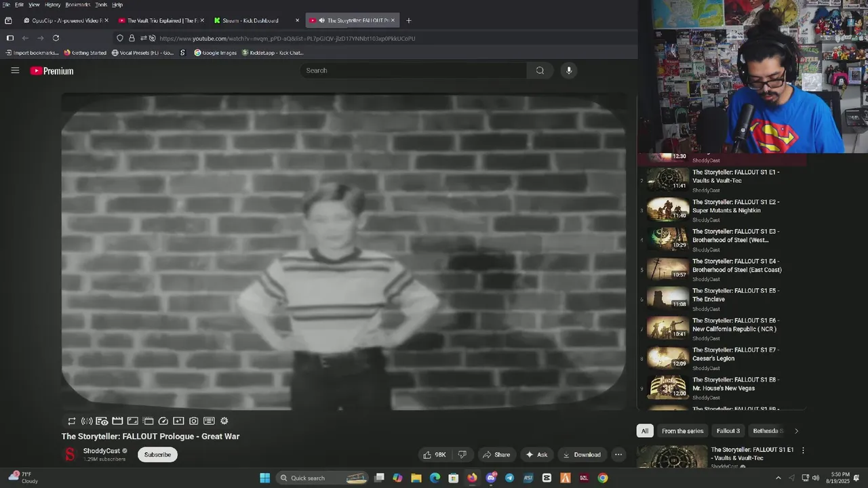The image size is (868, 488).
Task: Expand more chips with right chevron
Action: tap(796, 431)
